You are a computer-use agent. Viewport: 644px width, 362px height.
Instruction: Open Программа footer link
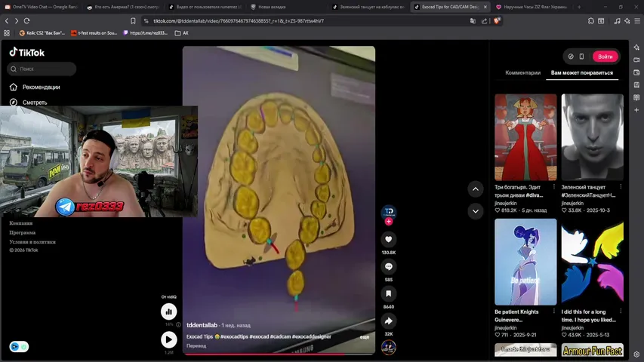coord(22,233)
